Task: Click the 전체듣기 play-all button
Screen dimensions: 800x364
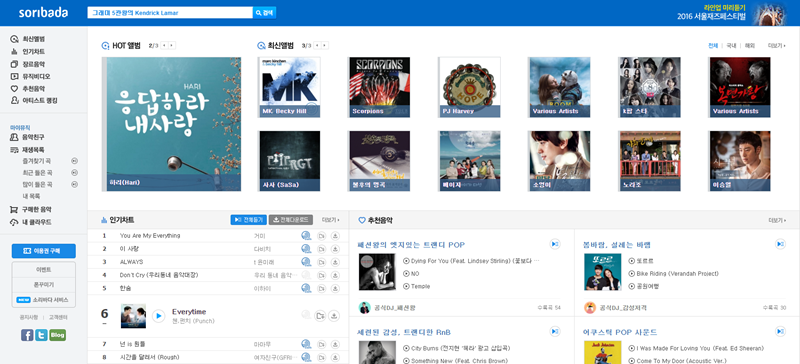Action: coord(248,220)
